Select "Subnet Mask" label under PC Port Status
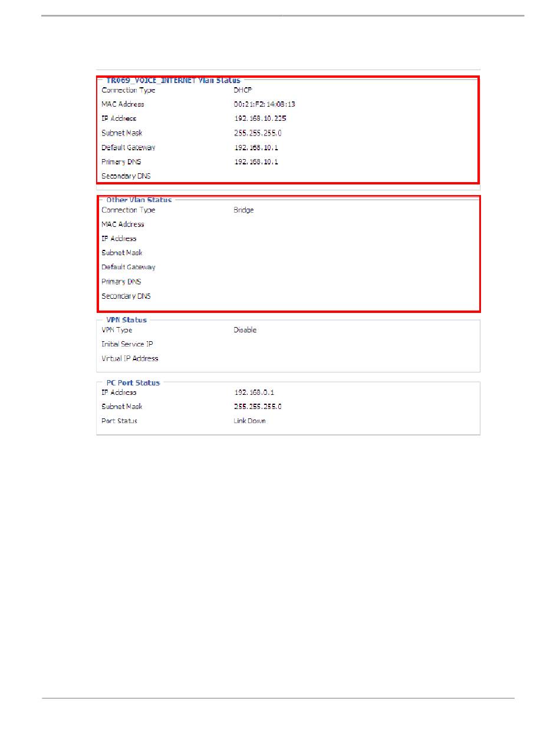The image size is (560, 739). 122,407
